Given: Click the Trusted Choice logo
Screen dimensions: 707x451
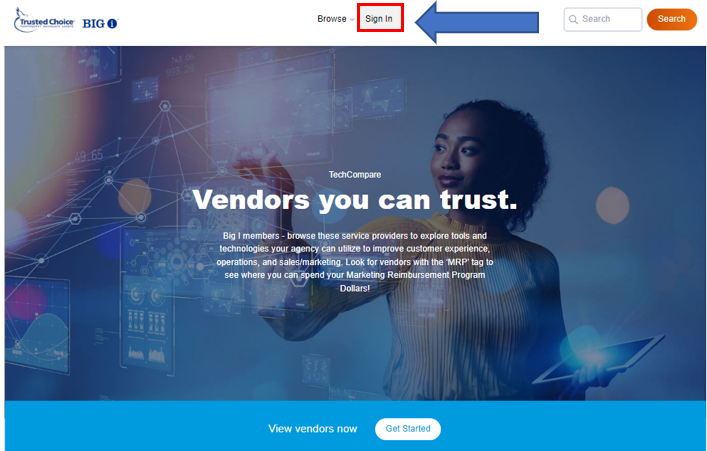Looking at the screenshot, I should click(x=44, y=21).
